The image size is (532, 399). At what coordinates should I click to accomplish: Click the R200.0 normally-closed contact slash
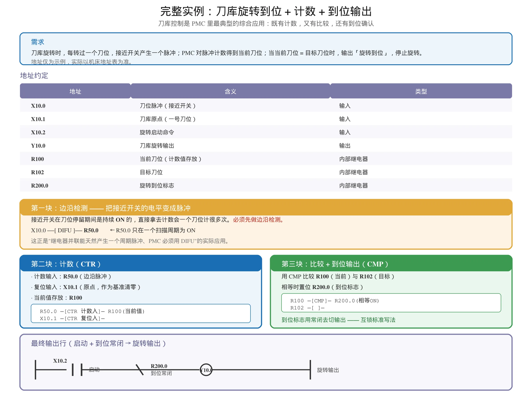(x=139, y=370)
